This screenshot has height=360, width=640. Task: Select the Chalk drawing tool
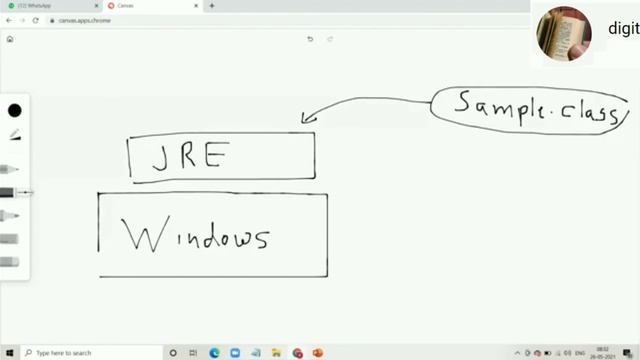pos(9,239)
